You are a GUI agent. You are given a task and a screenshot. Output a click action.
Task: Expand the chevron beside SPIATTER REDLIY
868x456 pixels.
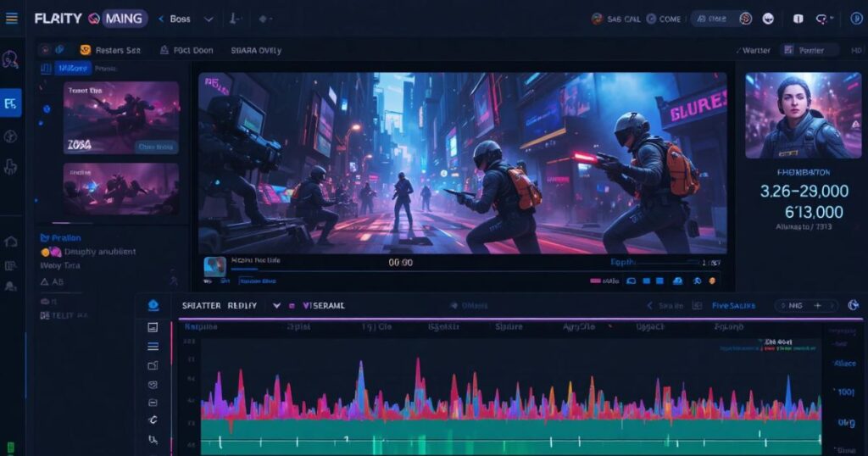pyautogui.click(x=276, y=305)
